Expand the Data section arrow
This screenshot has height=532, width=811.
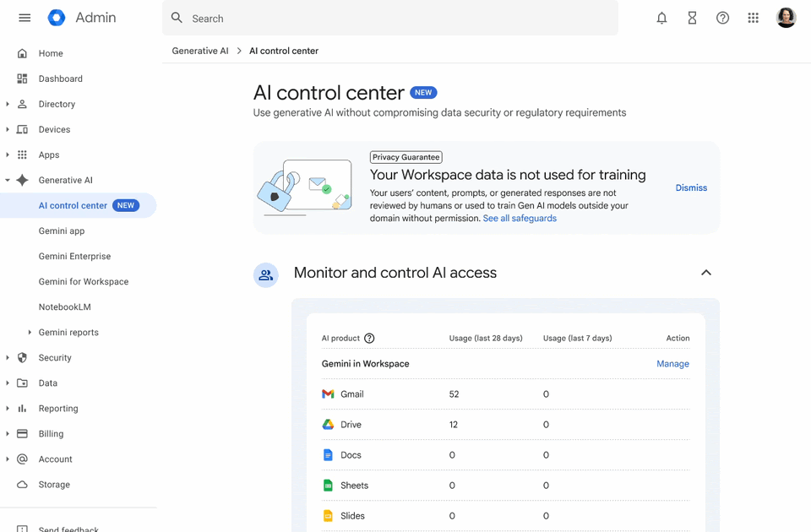click(8, 383)
